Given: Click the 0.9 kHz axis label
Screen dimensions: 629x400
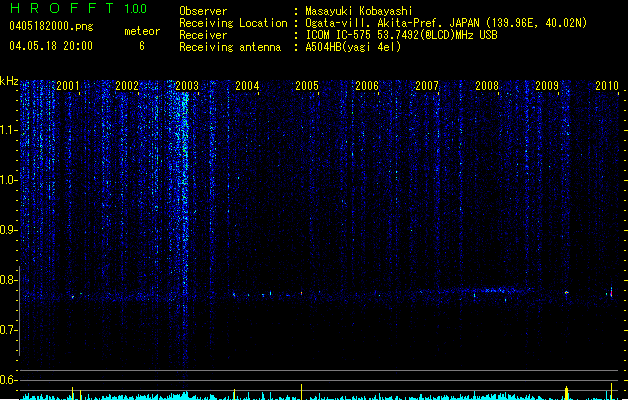Looking at the screenshot, I should [x=8, y=230].
